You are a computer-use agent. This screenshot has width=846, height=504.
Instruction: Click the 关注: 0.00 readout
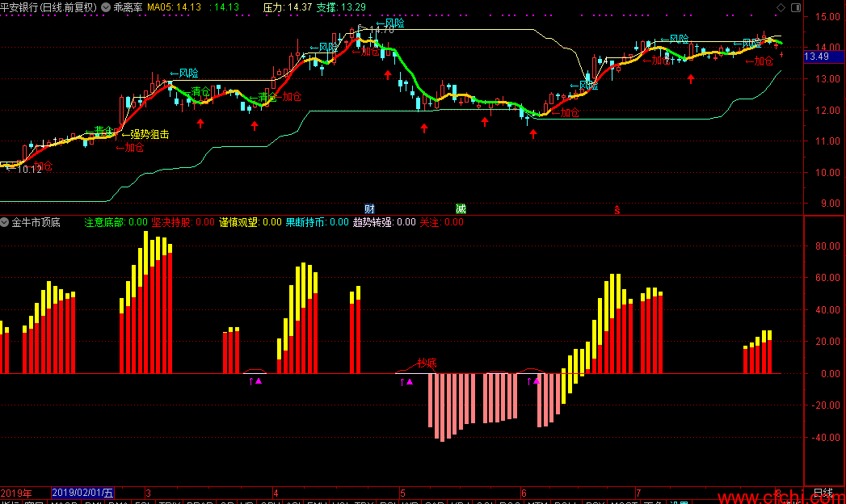[441, 222]
